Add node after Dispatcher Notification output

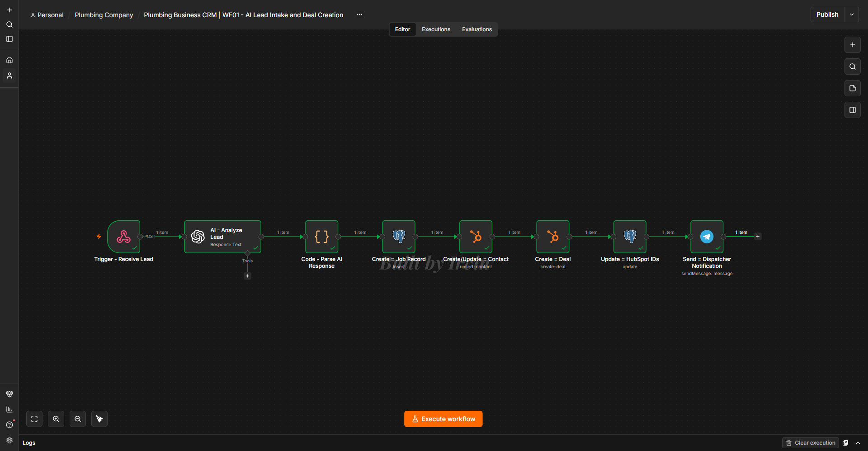[x=758, y=236]
